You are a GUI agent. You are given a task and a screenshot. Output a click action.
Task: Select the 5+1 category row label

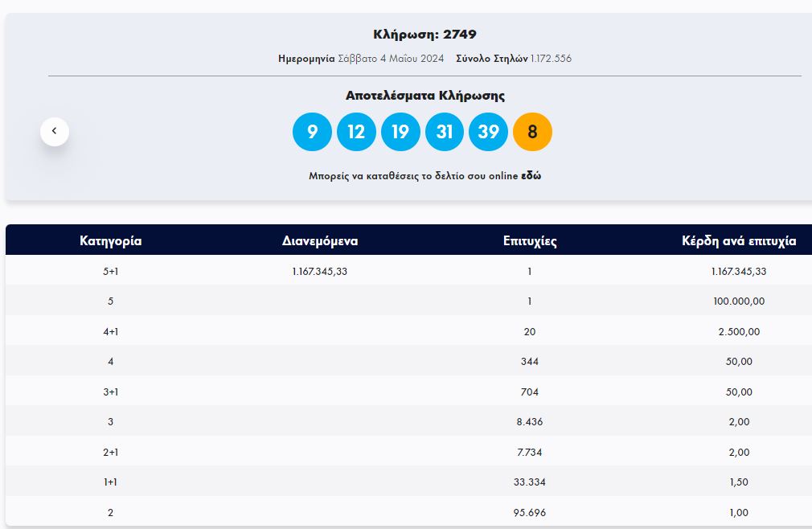point(111,272)
